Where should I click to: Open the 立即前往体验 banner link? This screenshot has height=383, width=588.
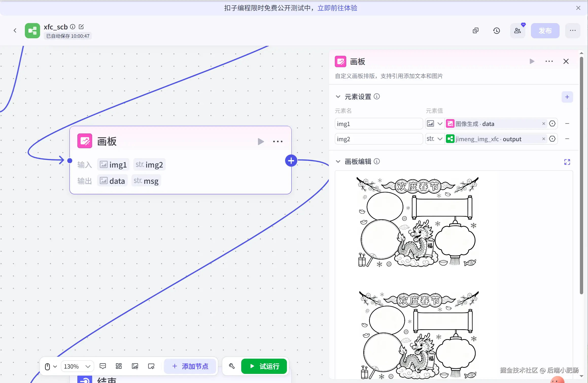coord(337,8)
